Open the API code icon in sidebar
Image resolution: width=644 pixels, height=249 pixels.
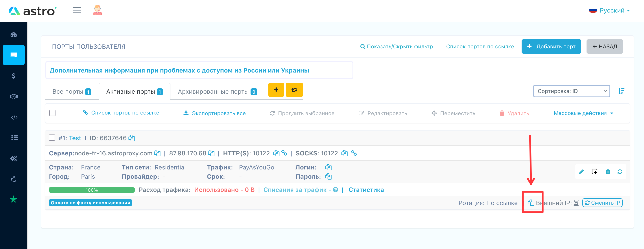click(14, 117)
